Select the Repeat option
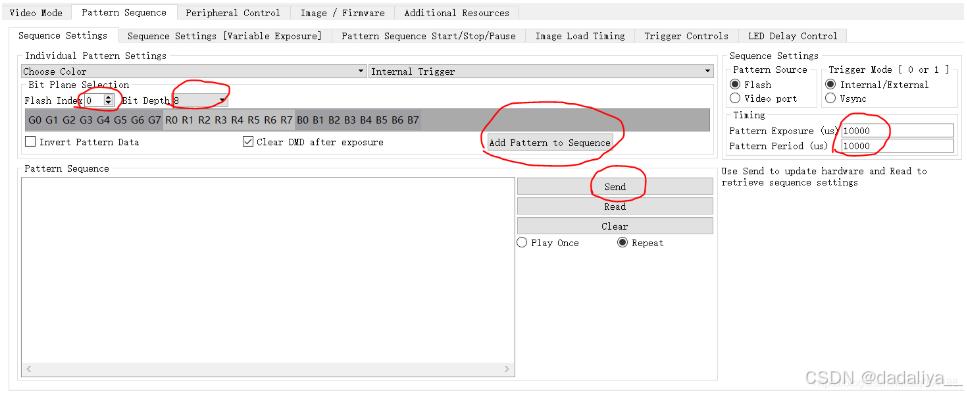This screenshot has width=967, height=395. [x=622, y=243]
